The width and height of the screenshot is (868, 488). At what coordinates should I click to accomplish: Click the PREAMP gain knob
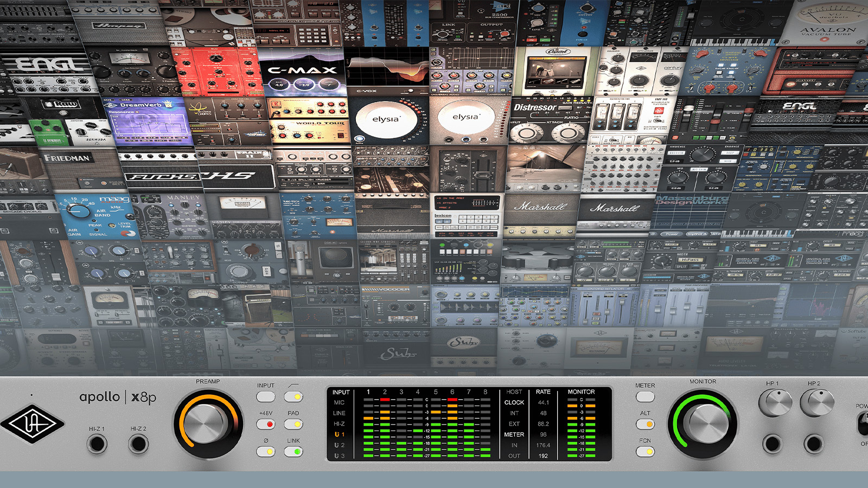[x=208, y=424]
